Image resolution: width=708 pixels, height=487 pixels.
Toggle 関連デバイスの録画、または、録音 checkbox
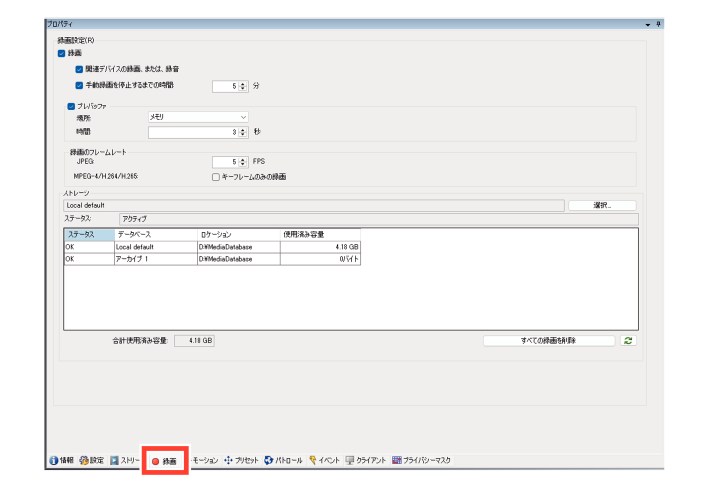tap(79, 69)
